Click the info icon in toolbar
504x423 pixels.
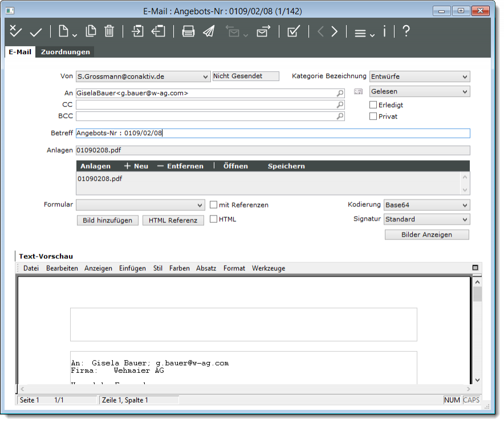[x=385, y=32]
